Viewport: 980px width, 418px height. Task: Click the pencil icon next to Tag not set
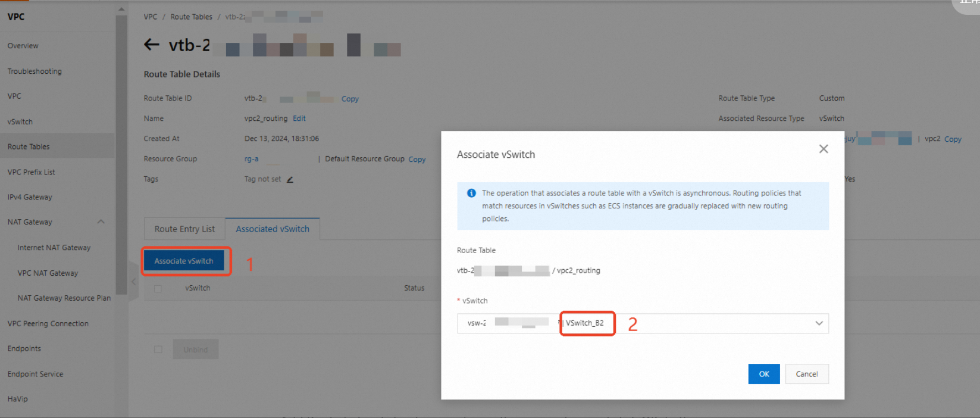tap(290, 179)
